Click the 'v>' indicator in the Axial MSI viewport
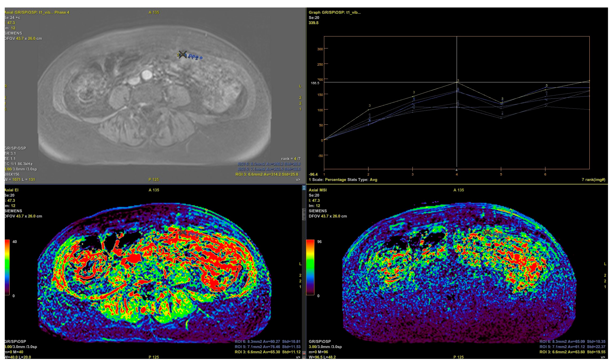Image resolution: width=616 pixels, height=364 pixels. pos(603,357)
